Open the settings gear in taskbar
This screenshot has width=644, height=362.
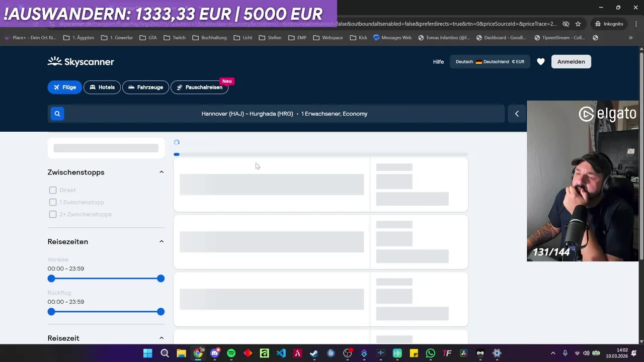[x=497, y=353]
